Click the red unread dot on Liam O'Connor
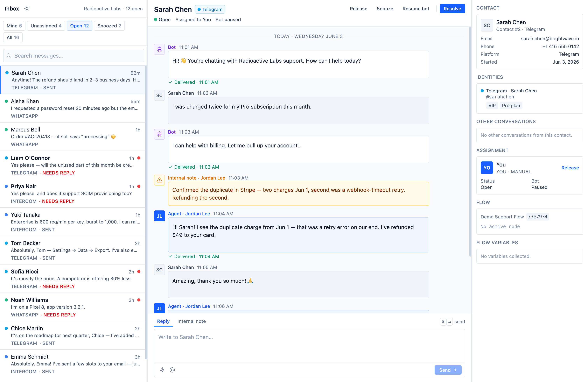The image size is (588, 382). (139, 158)
